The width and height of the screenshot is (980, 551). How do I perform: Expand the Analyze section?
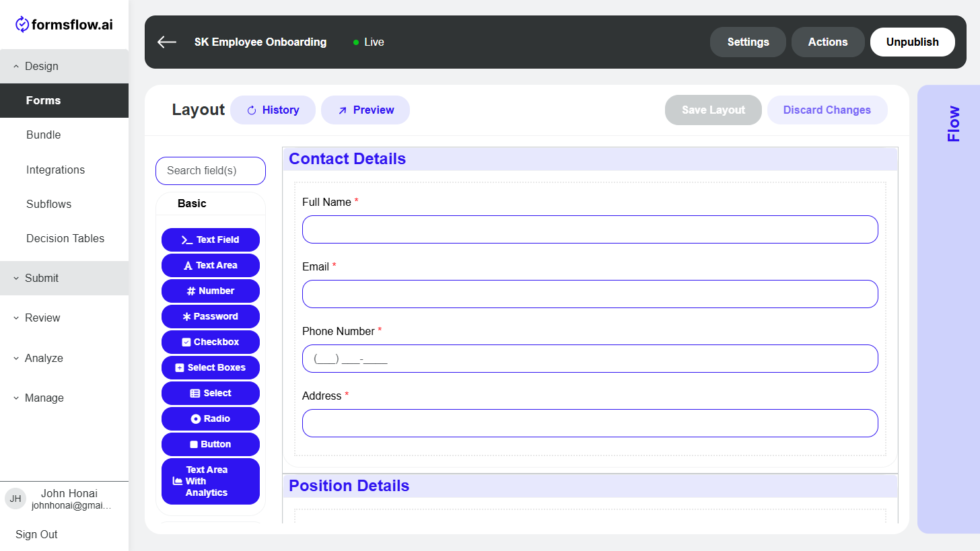[64, 358]
